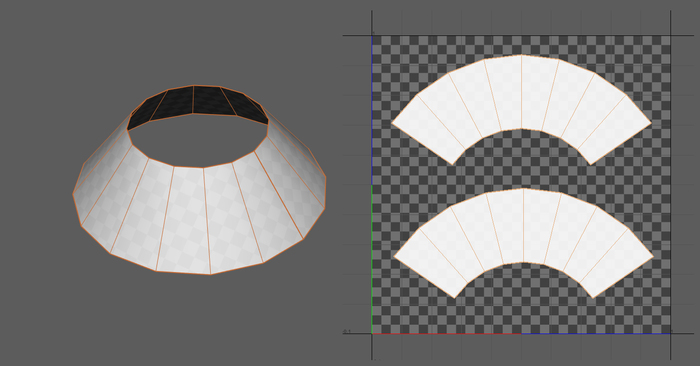Image resolution: width=700 pixels, height=366 pixels.
Task: Select the rightmost face of lower UV island
Action: (617, 263)
